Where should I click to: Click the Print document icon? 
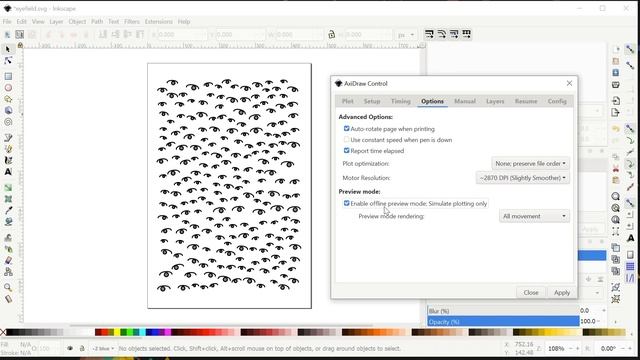pyautogui.click(x=616, y=84)
